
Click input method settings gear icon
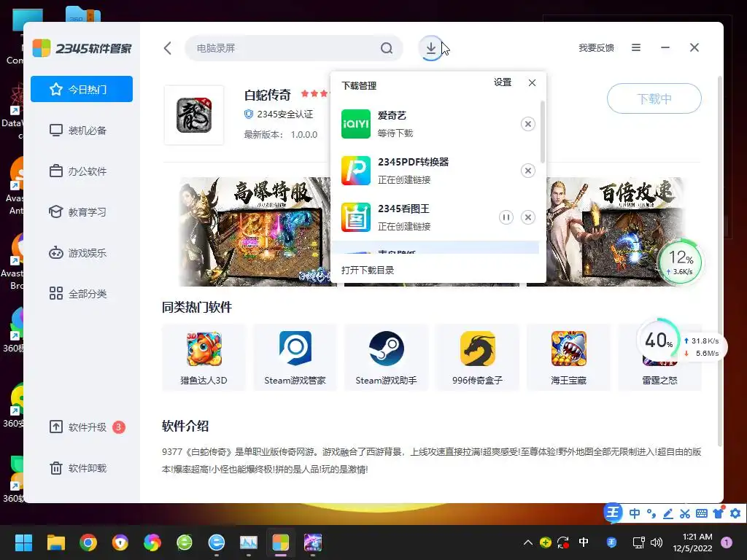[x=735, y=513]
